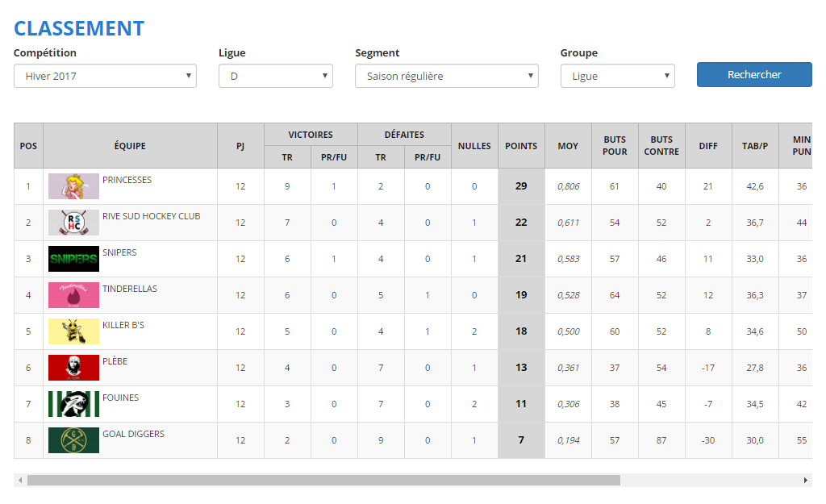The image size is (826, 504).
Task: Click the Tinderellas pink logo
Action: click(x=73, y=295)
